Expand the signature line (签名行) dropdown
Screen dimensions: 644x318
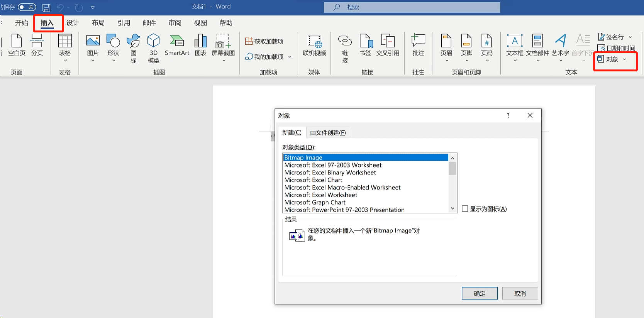630,37
